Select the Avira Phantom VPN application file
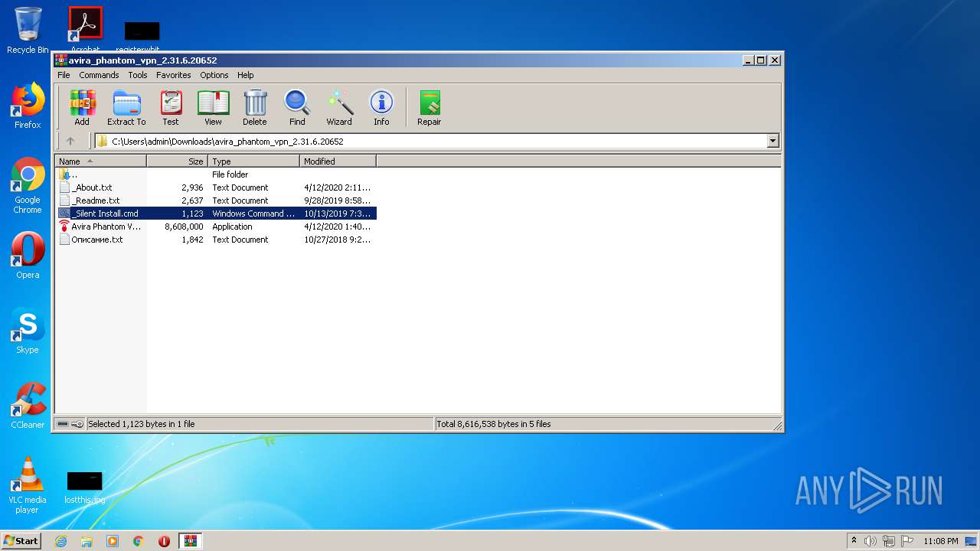This screenshot has height=551, width=980. click(216, 227)
